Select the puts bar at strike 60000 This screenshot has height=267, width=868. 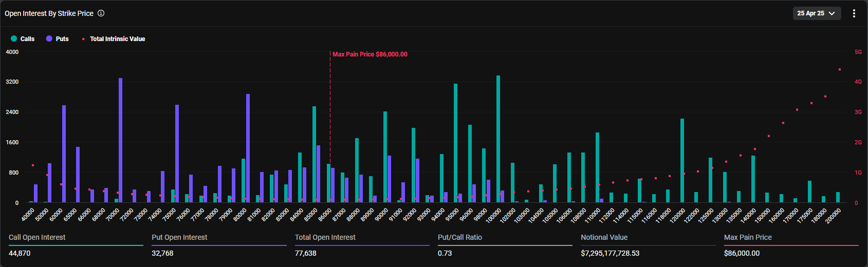[64, 154]
